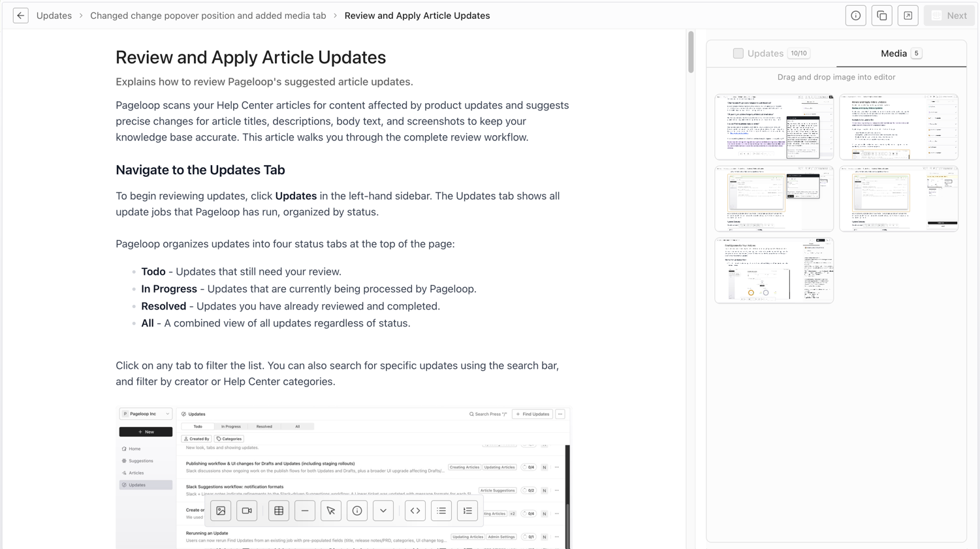Image resolution: width=980 pixels, height=549 pixels.
Task: Switch to the Media tab
Action: tap(901, 54)
